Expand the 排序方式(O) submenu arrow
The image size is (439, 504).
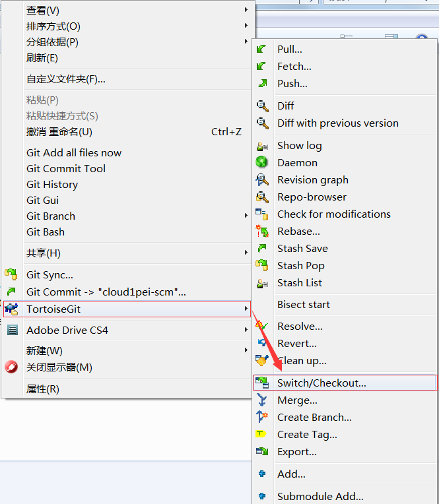246,26
